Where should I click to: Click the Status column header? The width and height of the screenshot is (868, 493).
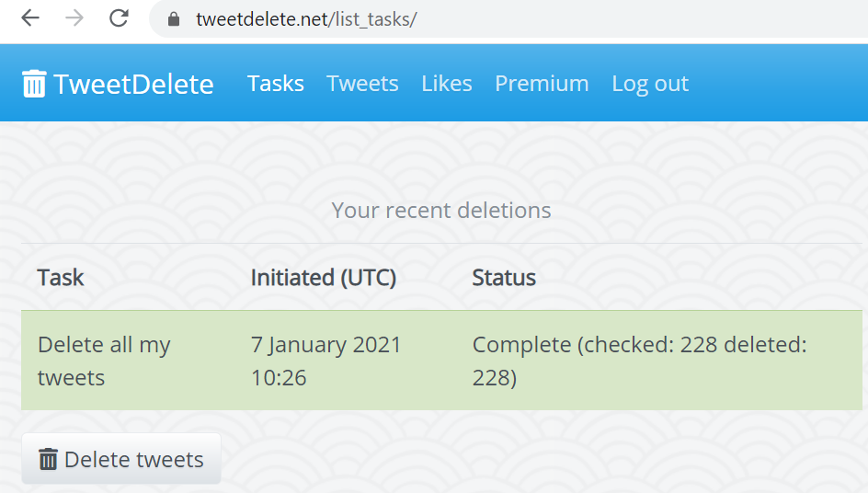504,278
